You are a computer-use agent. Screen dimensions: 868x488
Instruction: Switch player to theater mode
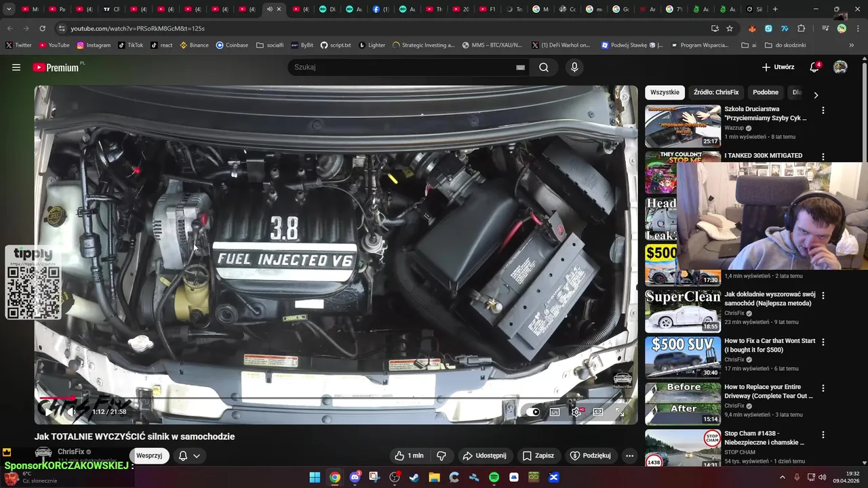(598, 411)
